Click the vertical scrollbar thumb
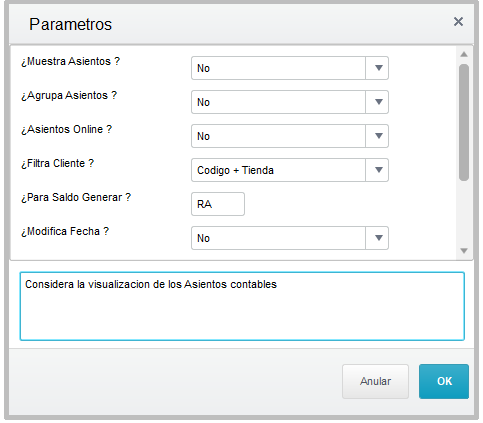The image size is (483, 423). [x=464, y=122]
